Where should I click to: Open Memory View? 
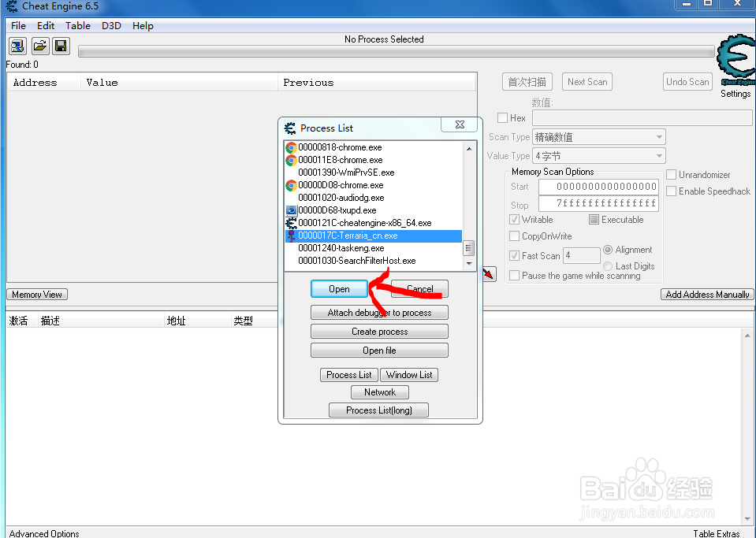point(37,295)
